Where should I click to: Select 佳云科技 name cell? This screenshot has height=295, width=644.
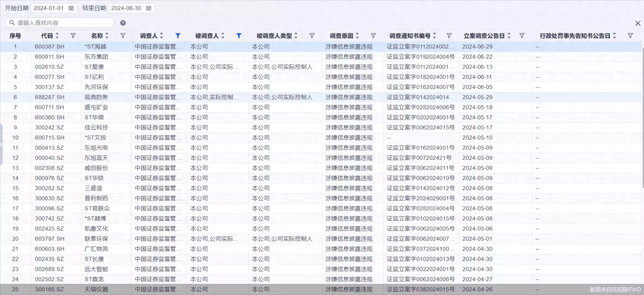pos(96,127)
